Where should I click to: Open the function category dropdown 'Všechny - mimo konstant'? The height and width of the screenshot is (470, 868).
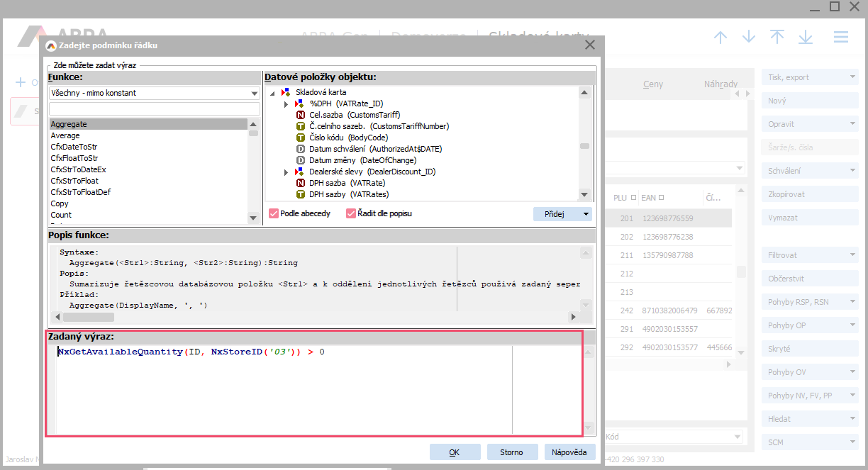click(x=154, y=93)
